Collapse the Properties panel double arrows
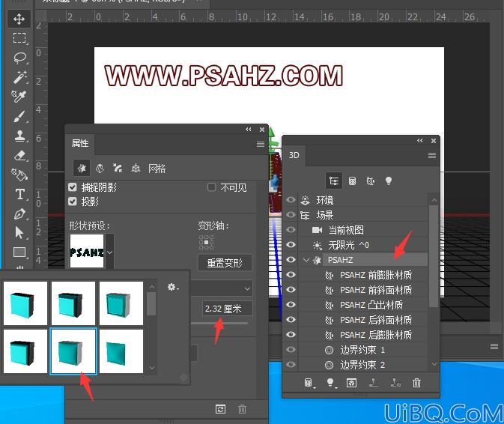Viewport: 504px width, 424px height. pyautogui.click(x=249, y=130)
